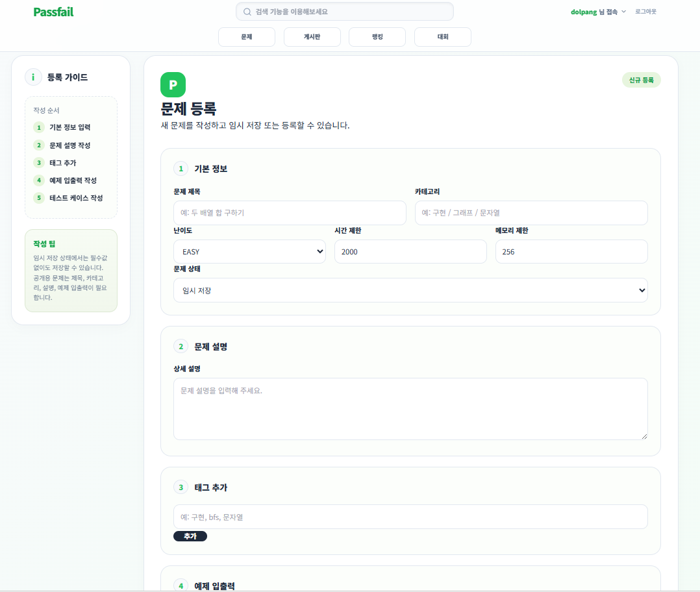Click the Passfail logo

click(53, 12)
